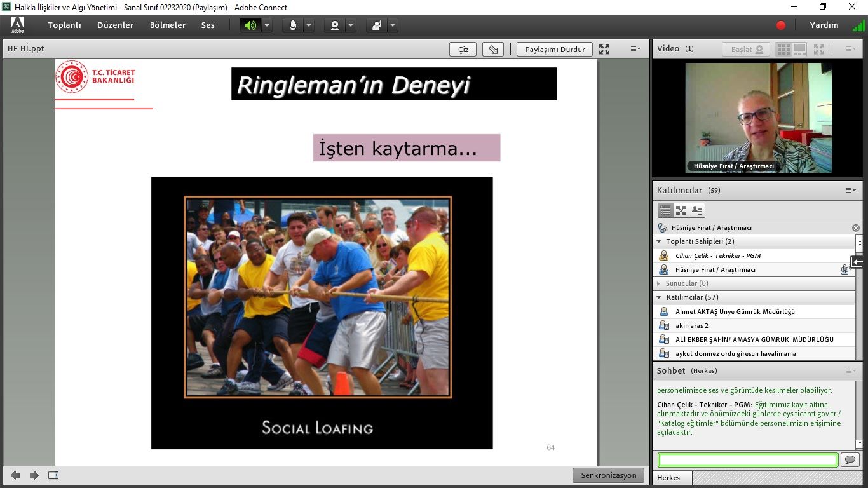Image resolution: width=868 pixels, height=488 pixels.
Task: Click the raise hand status icon
Action: pos(377,25)
